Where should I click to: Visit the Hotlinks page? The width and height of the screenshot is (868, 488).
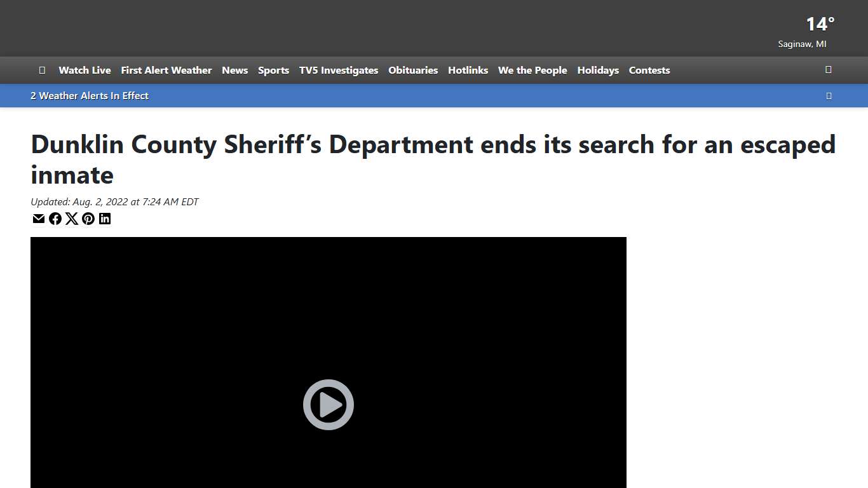click(x=468, y=71)
